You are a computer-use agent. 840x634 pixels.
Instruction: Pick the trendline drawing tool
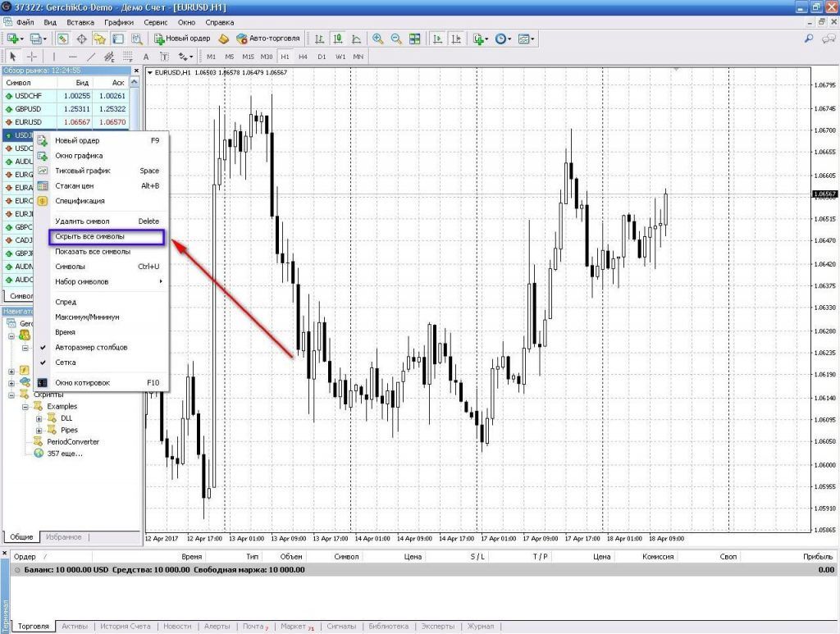pos(91,57)
